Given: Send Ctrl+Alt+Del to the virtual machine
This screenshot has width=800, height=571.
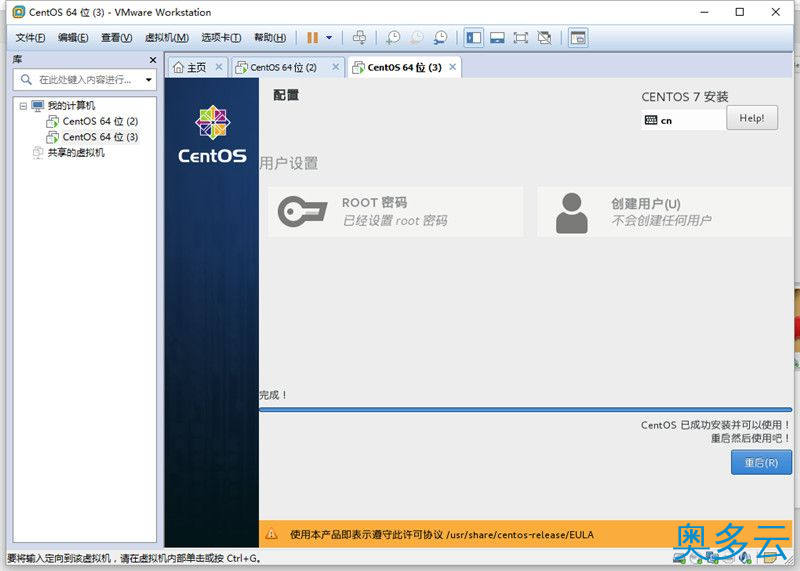Looking at the screenshot, I should click(359, 38).
